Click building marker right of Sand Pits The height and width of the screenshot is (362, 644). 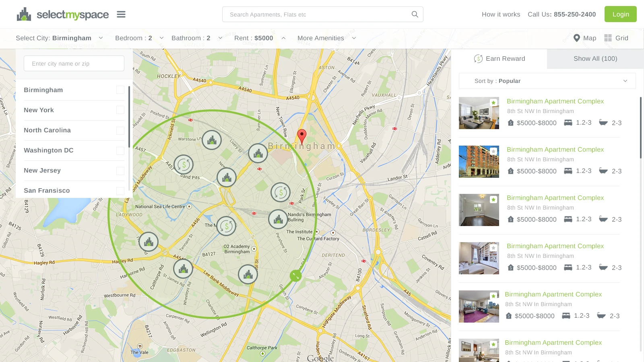(227, 177)
